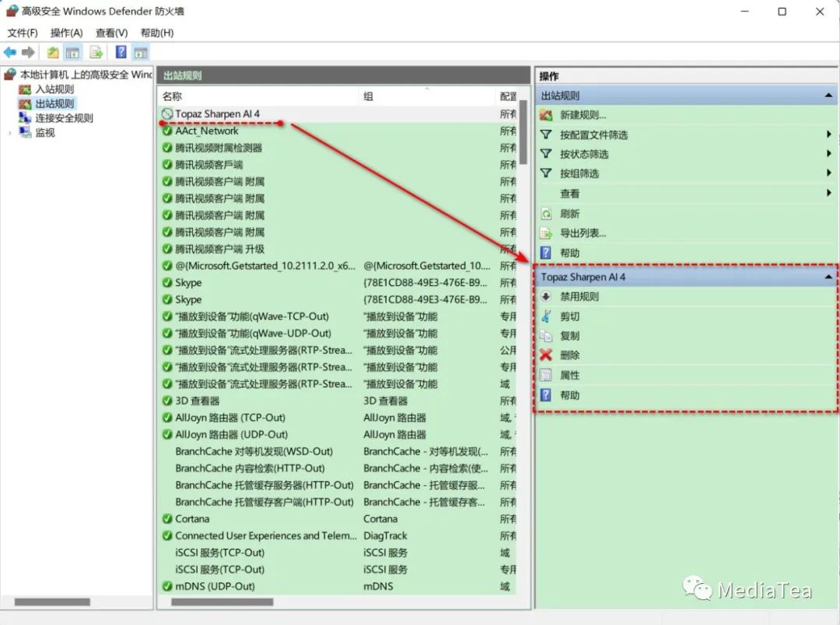
Task: Select the 腾讯视频客戶端 rule row
Action: (338, 165)
